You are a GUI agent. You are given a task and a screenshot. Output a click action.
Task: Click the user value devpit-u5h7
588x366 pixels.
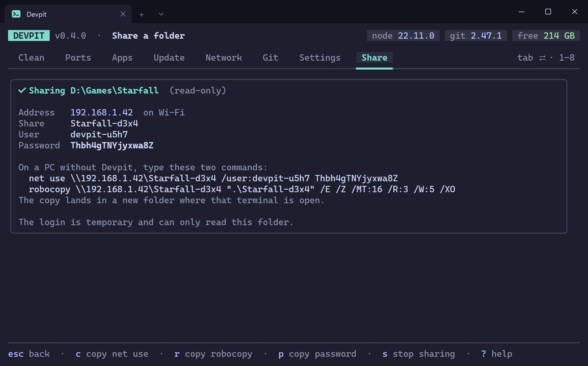click(99, 134)
